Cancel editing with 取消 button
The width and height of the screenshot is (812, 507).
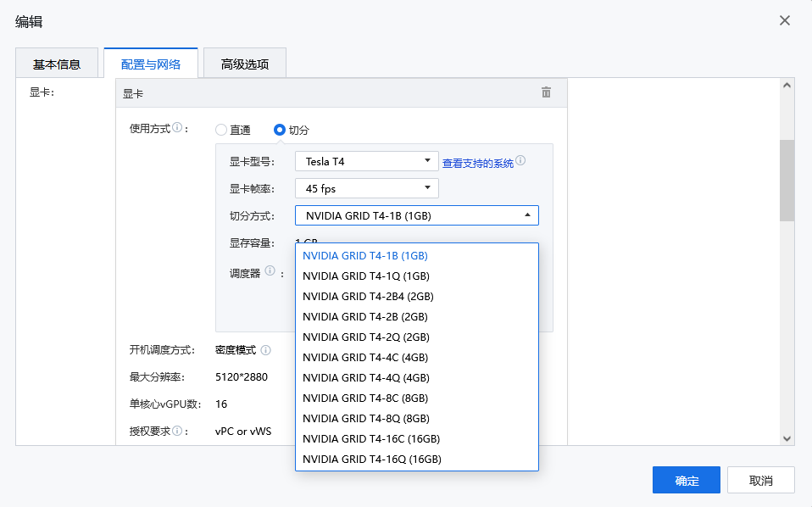pyautogui.click(x=761, y=480)
